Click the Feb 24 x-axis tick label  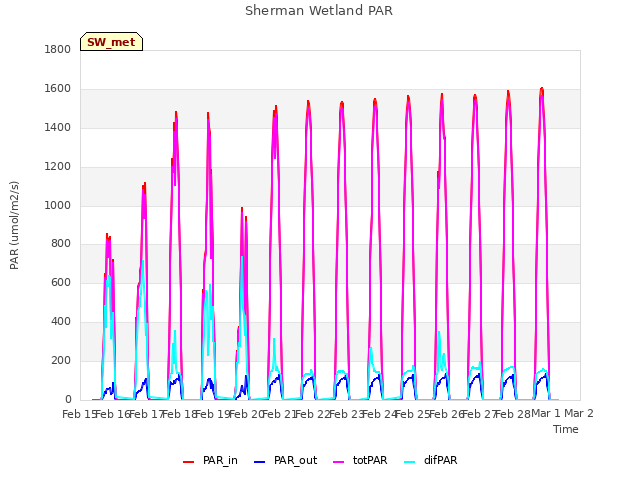point(380,414)
